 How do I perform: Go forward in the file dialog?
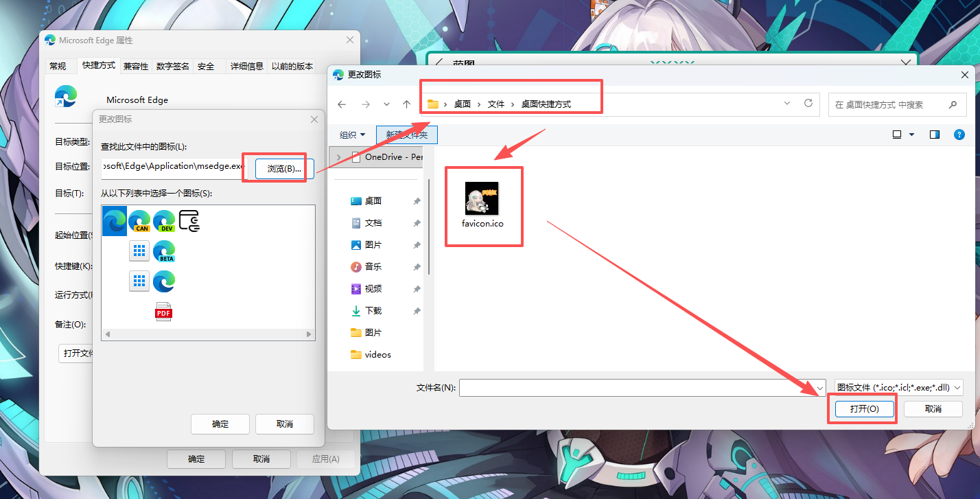[x=366, y=104]
